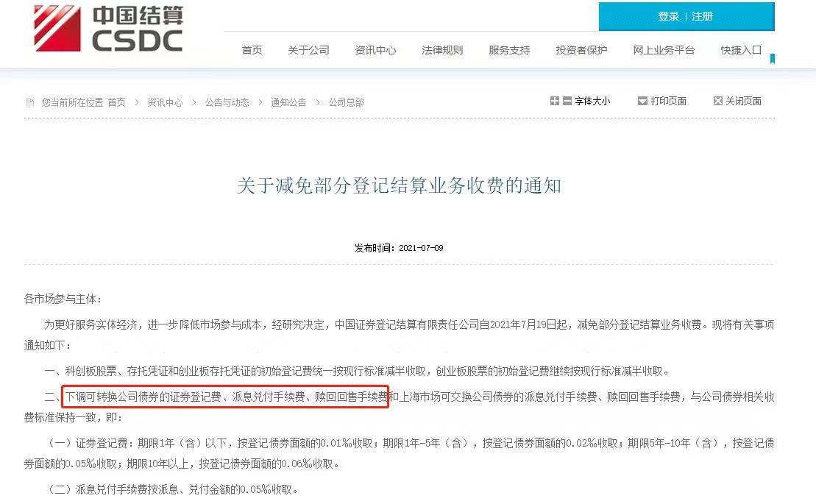Click the CSDC logo
This screenshot has height=504, width=816.
click(108, 29)
